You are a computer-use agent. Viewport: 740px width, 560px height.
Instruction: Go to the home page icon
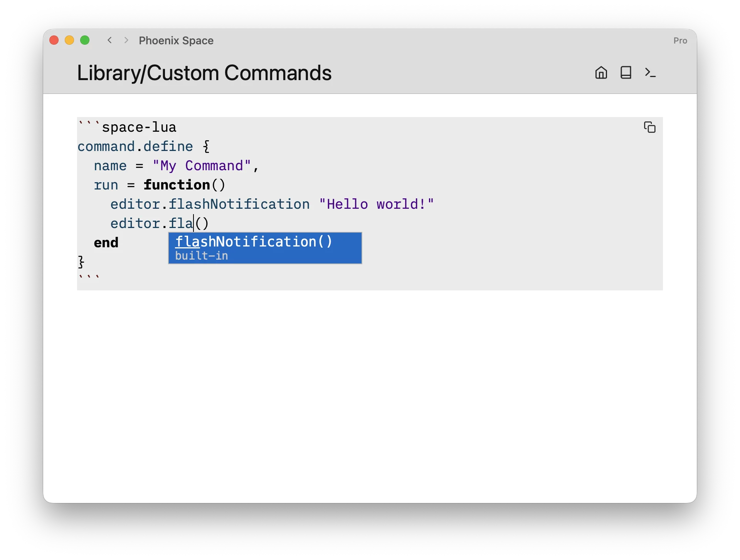(x=601, y=72)
